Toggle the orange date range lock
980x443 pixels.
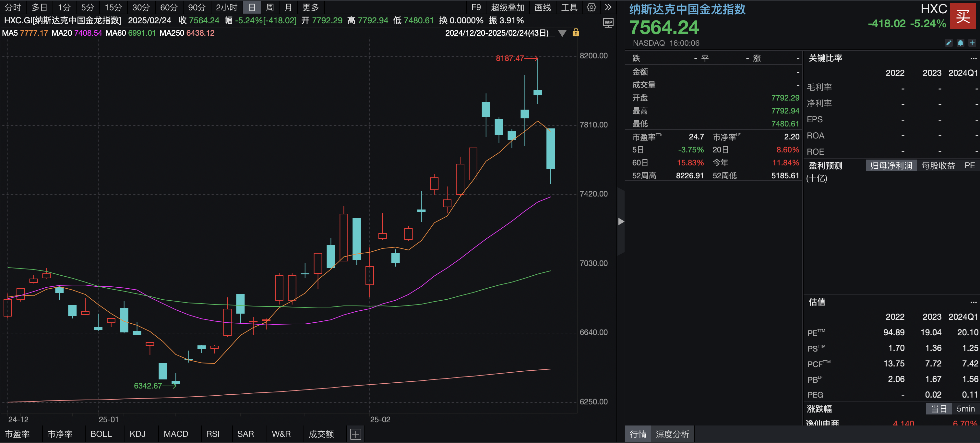point(576,33)
